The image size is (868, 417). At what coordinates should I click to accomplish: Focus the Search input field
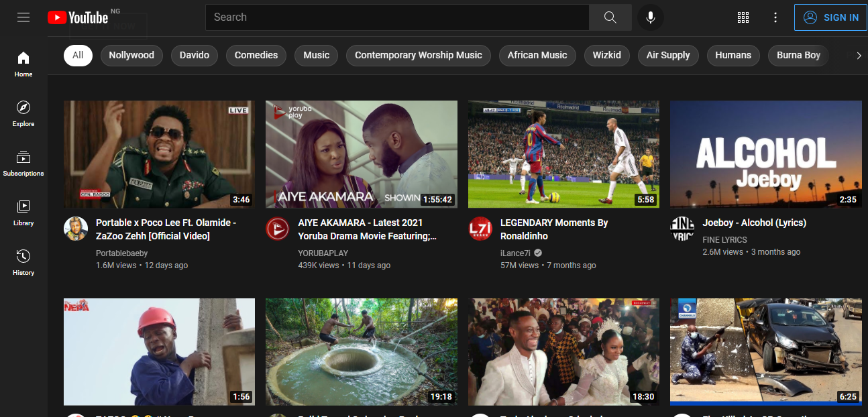397,17
